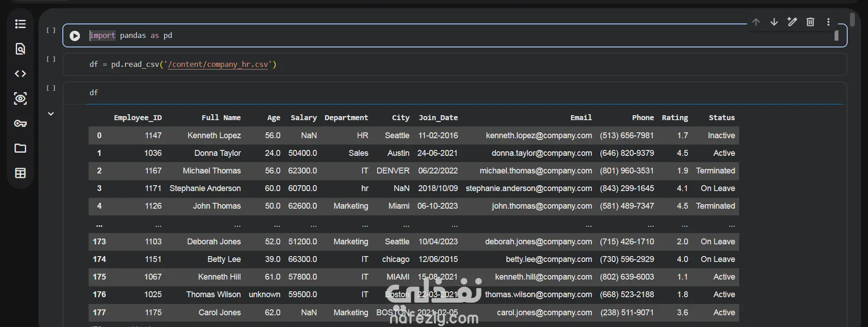This screenshot has height=327, width=868.
Task: Open the Code snippets sidebar icon
Action: pos(20,74)
